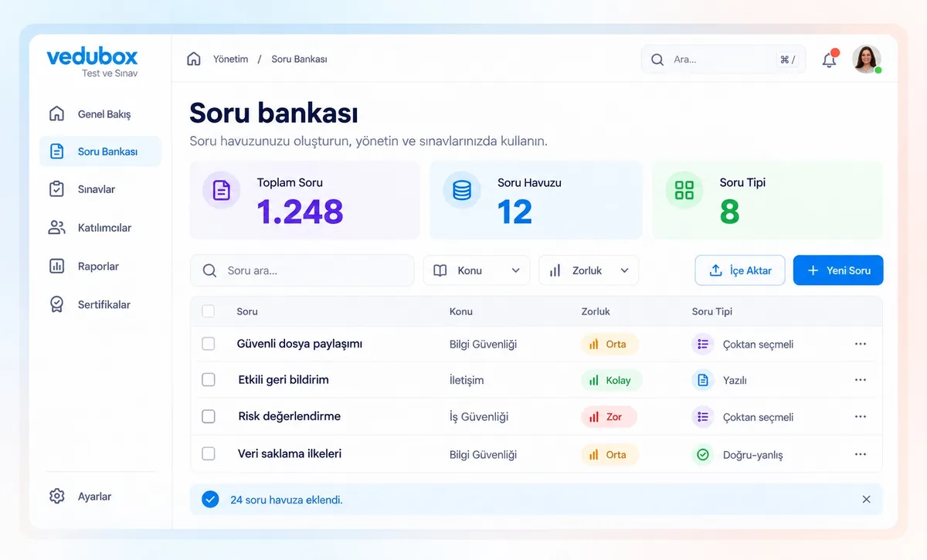Click the İş Güvenliği topic cell
Viewport: 927px width, 560px height.
[479, 417]
